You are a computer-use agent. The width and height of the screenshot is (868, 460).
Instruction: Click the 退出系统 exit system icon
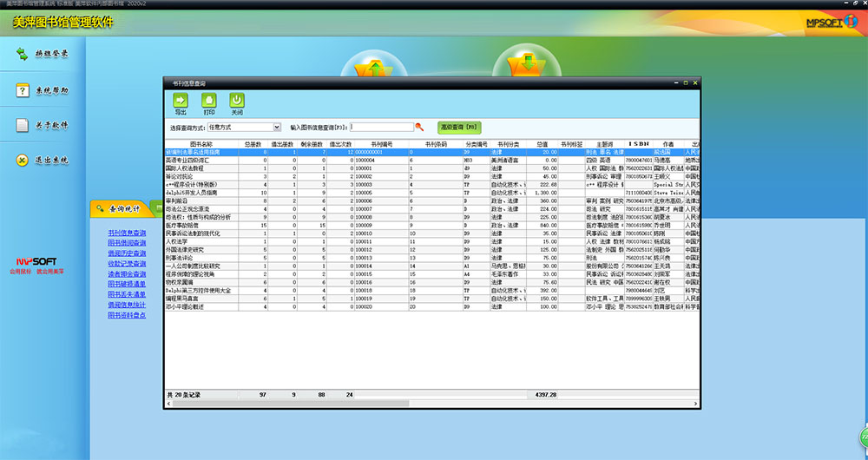pos(23,161)
